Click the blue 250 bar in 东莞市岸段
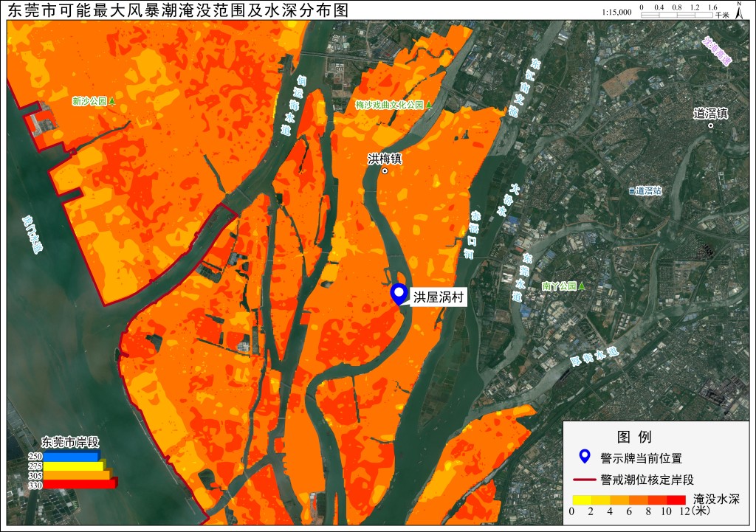The image size is (756, 532). tap(71, 456)
